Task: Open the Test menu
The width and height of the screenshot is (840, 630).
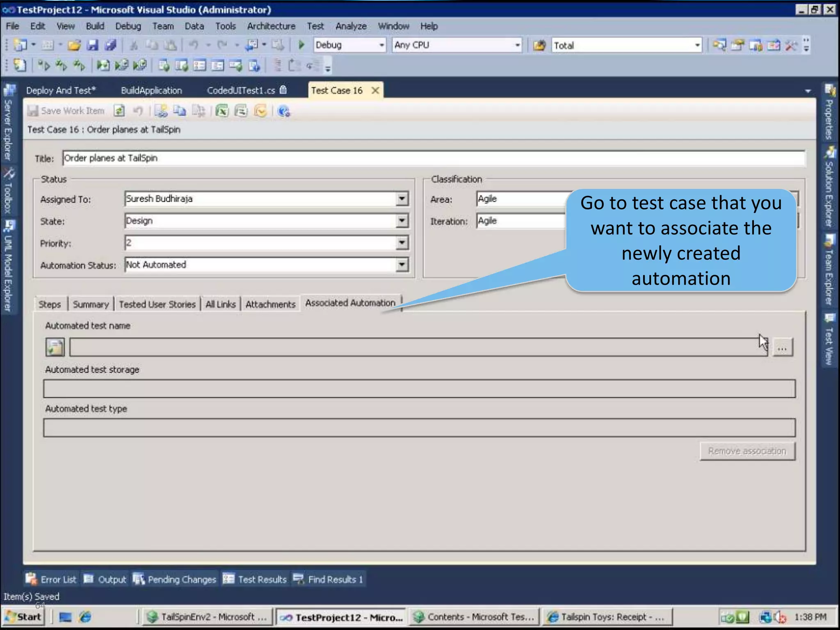Action: click(x=315, y=26)
